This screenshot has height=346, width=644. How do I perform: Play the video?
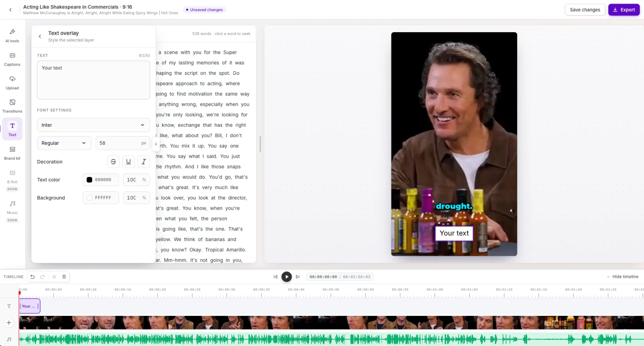287,277
